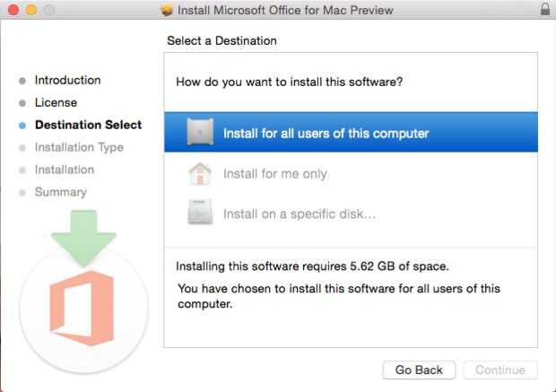This screenshot has height=392, width=556.
Task: Click the green download arrow graphic
Action: tap(82, 238)
